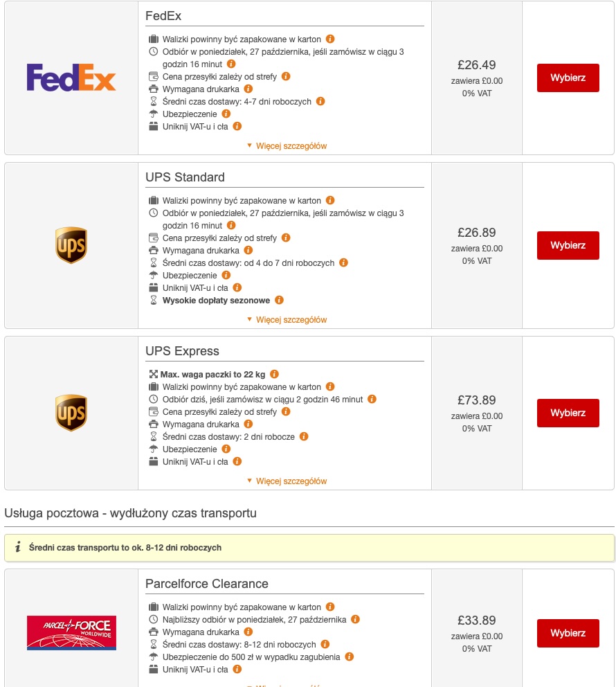Viewport: 616px width, 687px height.
Task: Open info for FedEx Wymagana drukarka
Action: click(248, 89)
